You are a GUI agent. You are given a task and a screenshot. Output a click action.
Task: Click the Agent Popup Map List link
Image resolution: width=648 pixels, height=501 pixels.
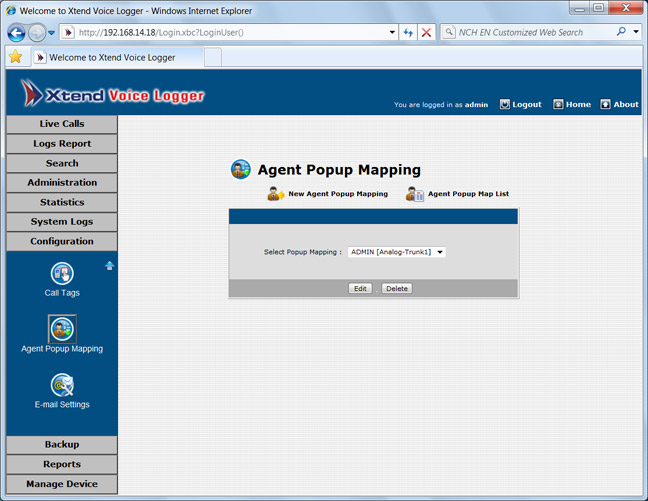click(468, 193)
